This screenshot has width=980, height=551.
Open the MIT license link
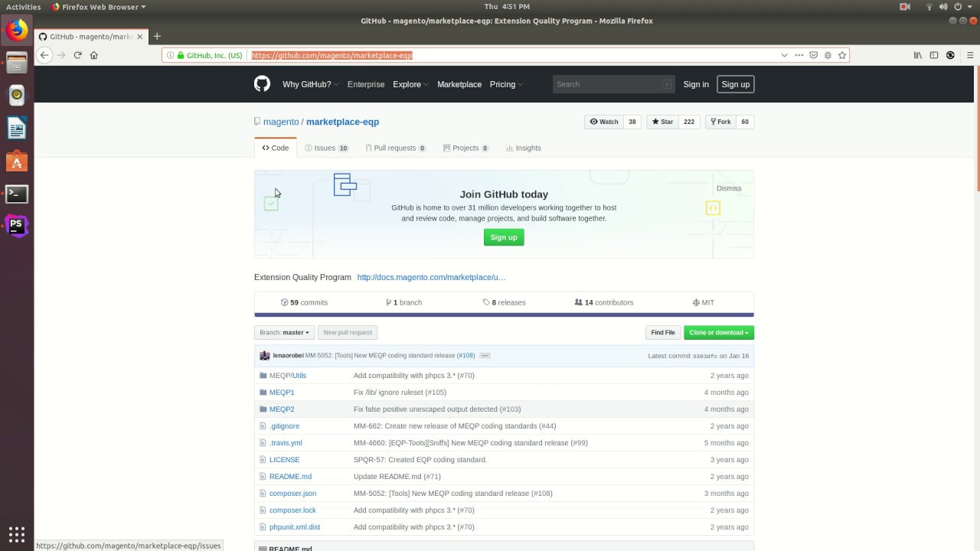coord(704,302)
